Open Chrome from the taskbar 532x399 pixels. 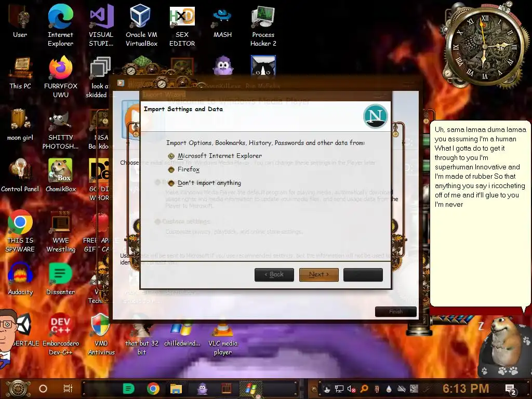pos(153,389)
